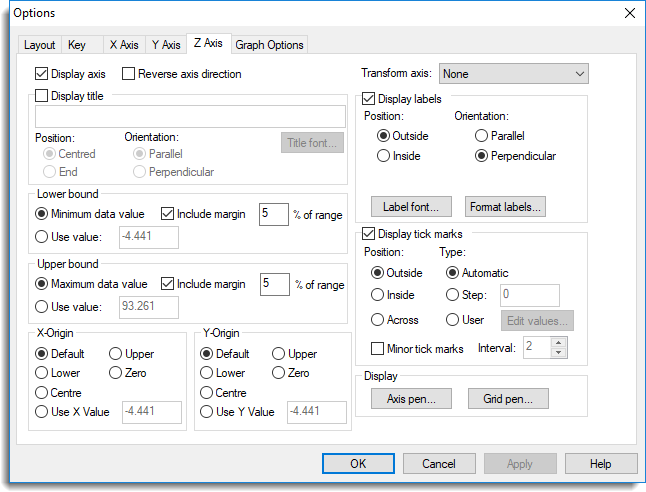
Task: Click the Label font button
Action: pos(409,207)
